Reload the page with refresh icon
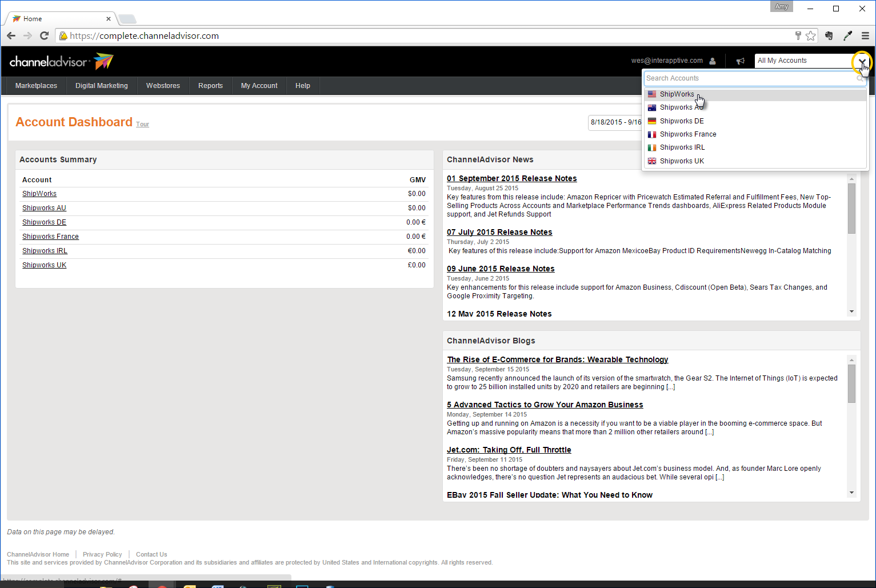Viewport: 876px width, 588px height. tap(44, 36)
